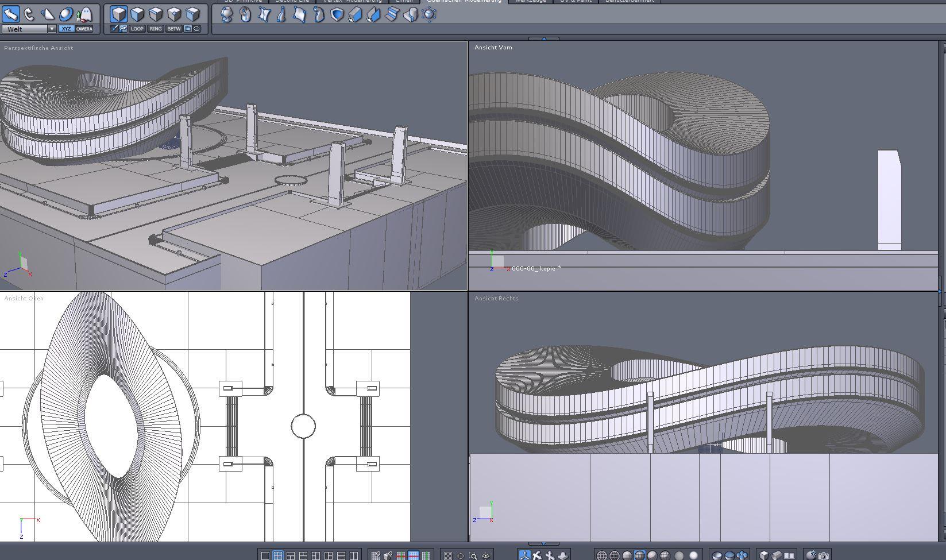Expand the bottom panel collapse handle

click(x=543, y=543)
